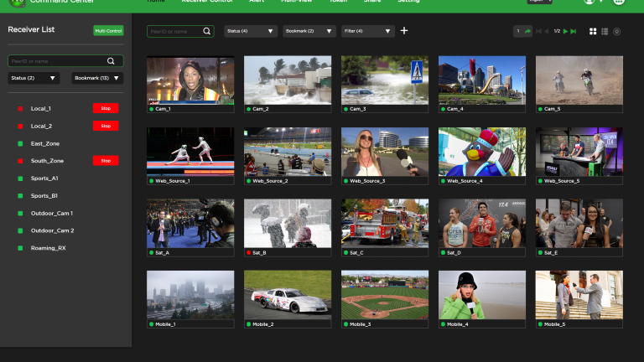Open the Bookmark (13) dropdown in Receiver List
Viewport: 644px width, 362px height.
pos(97,78)
